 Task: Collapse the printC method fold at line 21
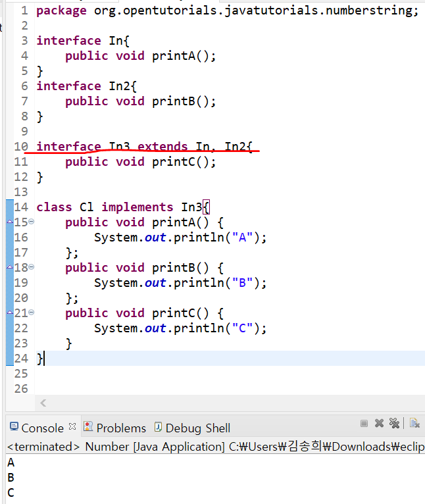click(x=31, y=312)
